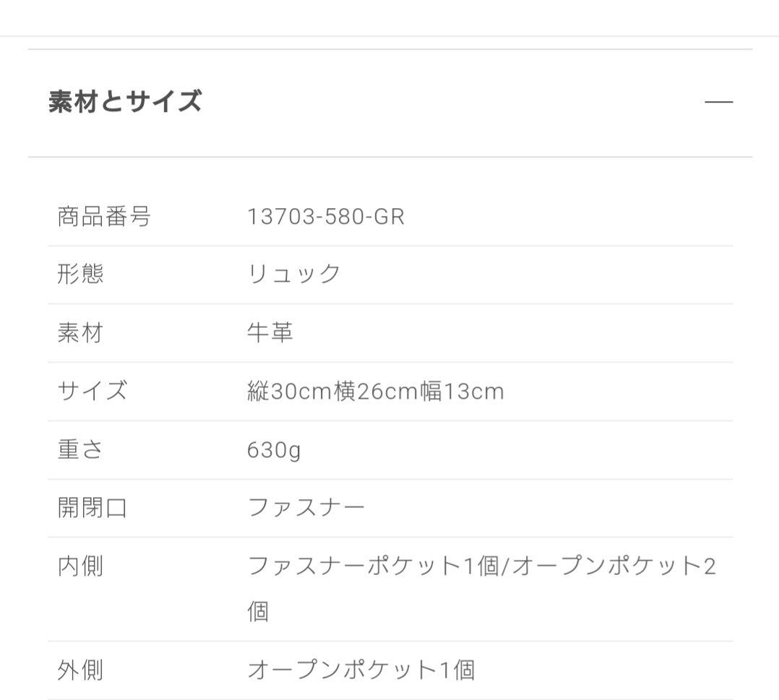This screenshot has width=779, height=700.
Task: Click the 開閉口 row label
Action: [92, 508]
